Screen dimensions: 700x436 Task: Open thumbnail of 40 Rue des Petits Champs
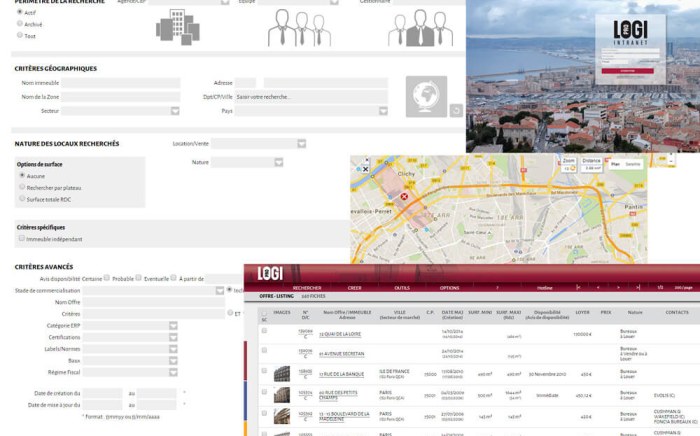pyautogui.click(x=282, y=395)
